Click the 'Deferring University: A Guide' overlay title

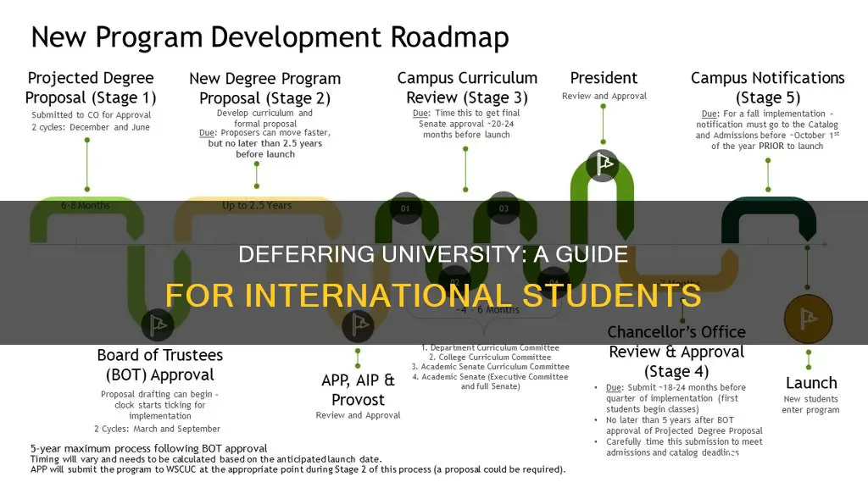(433, 254)
